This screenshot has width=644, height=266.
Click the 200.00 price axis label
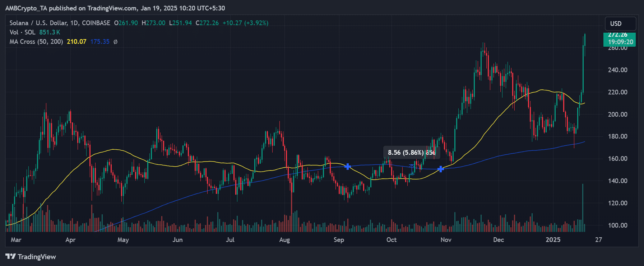[617, 115]
